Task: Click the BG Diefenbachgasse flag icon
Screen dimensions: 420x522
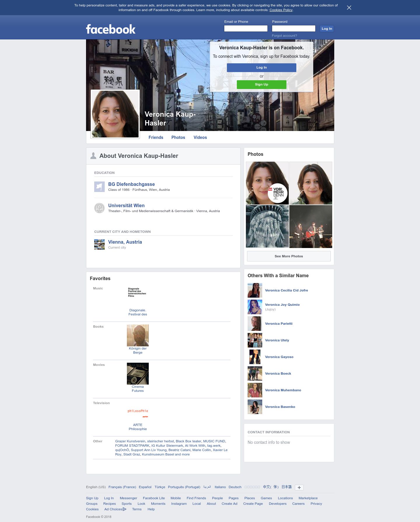Action: point(99,187)
